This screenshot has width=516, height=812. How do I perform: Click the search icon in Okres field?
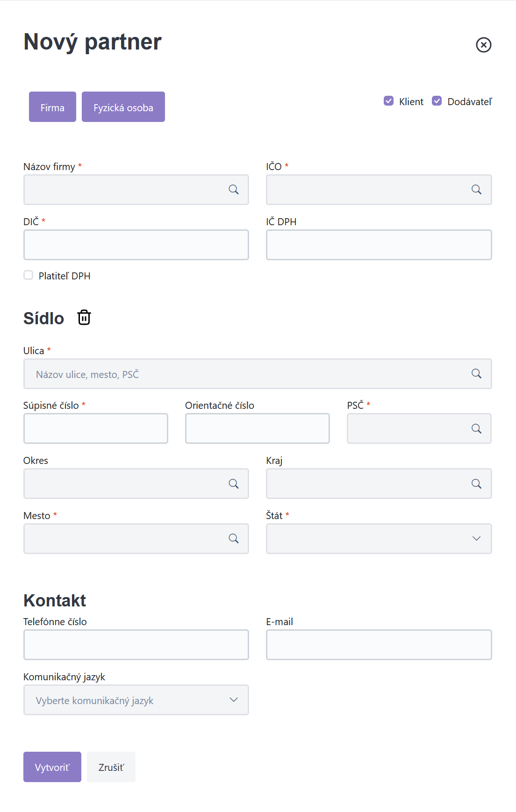click(x=234, y=484)
